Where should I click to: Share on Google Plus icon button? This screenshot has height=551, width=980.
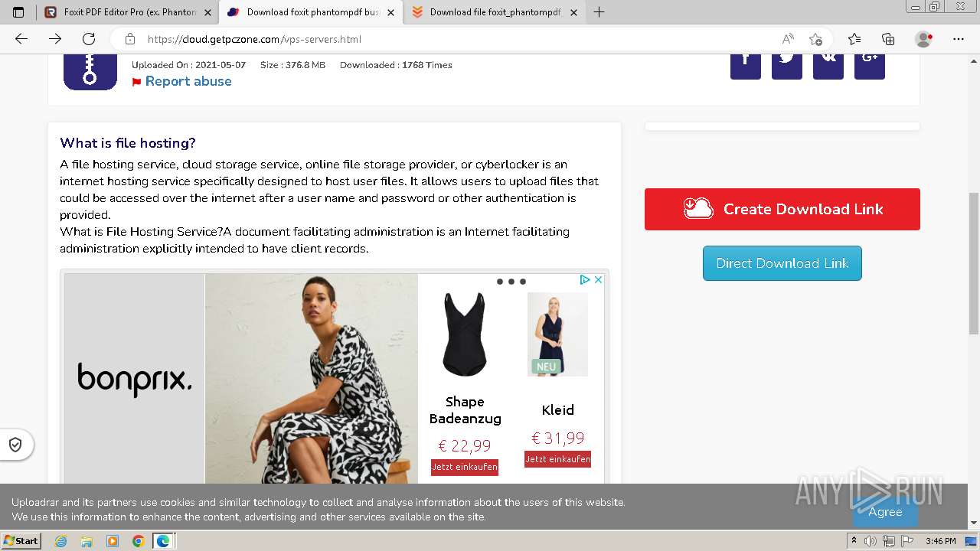click(870, 61)
